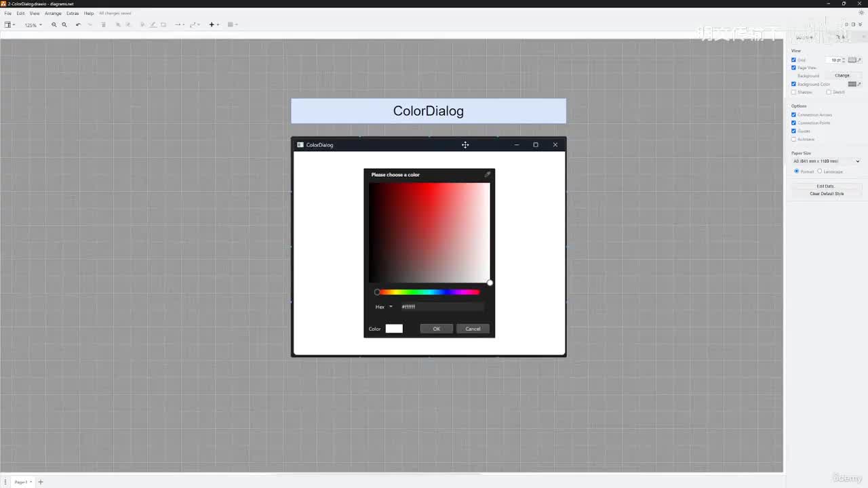Image resolution: width=868 pixels, height=488 pixels.
Task: Open the Paper Size A0 dropdown
Action: [826, 161]
